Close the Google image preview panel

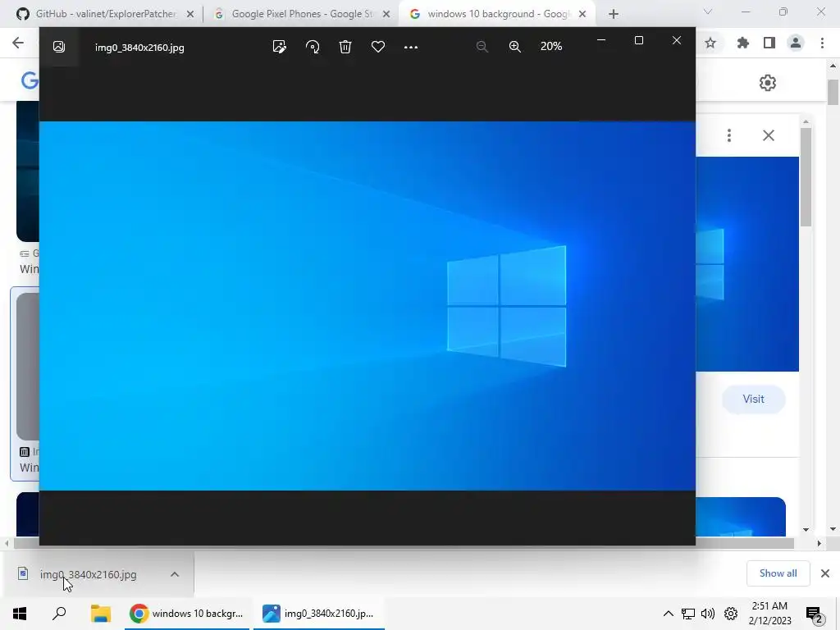pyautogui.click(x=769, y=135)
